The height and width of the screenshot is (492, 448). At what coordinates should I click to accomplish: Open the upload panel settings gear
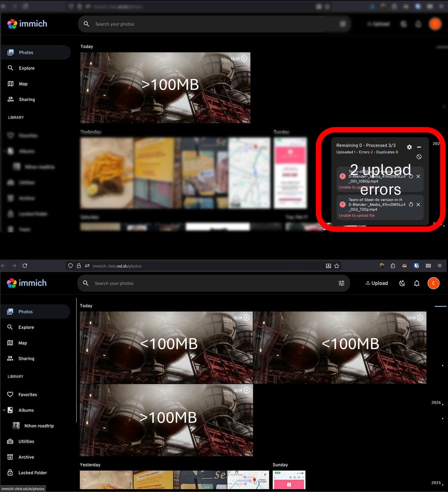click(409, 147)
